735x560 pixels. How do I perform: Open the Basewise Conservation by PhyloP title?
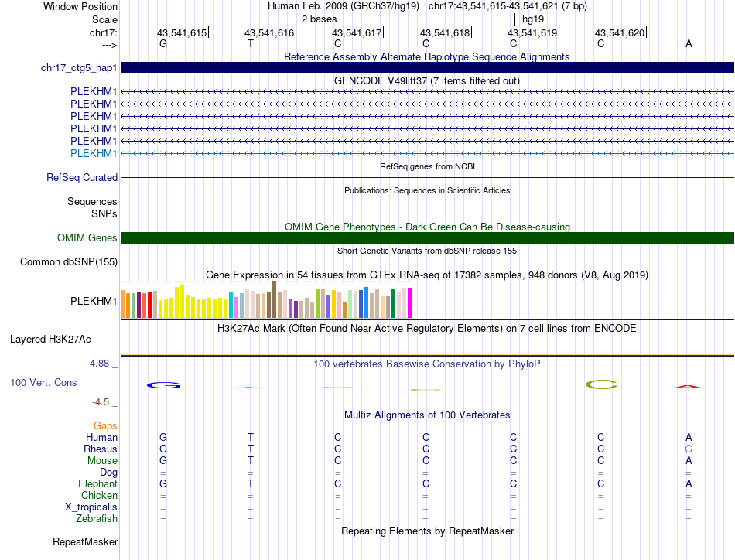pos(427,364)
